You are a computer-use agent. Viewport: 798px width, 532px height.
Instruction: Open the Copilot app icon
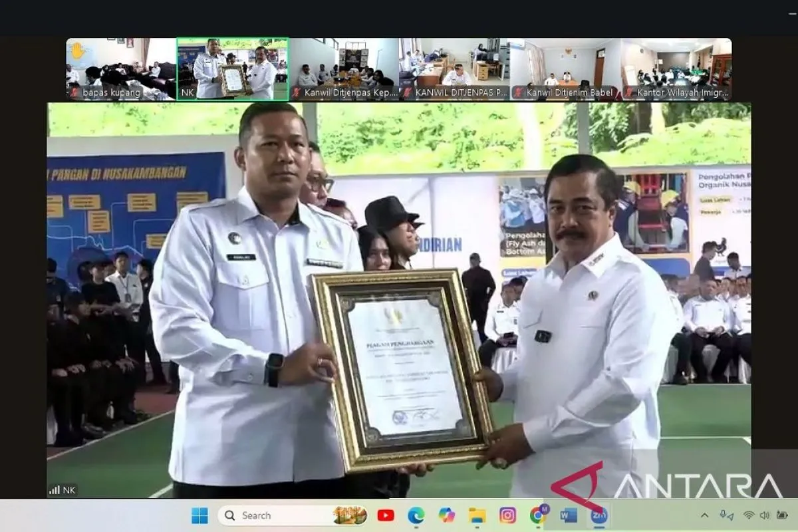447,515
